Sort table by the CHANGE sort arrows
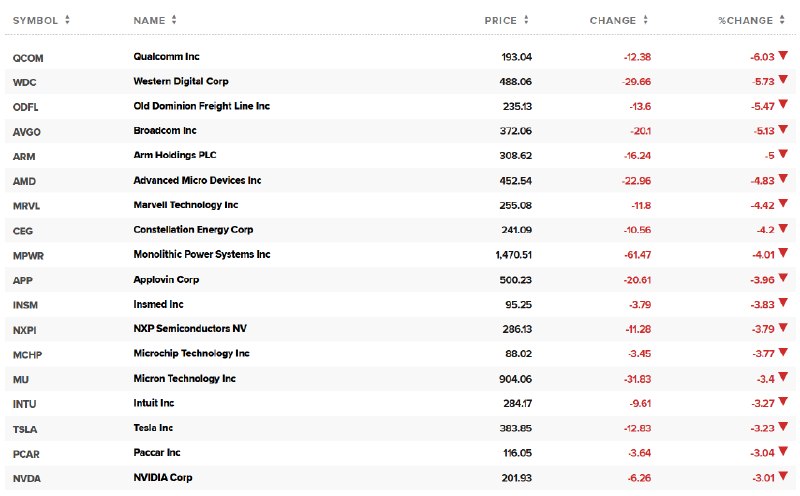 coord(645,20)
